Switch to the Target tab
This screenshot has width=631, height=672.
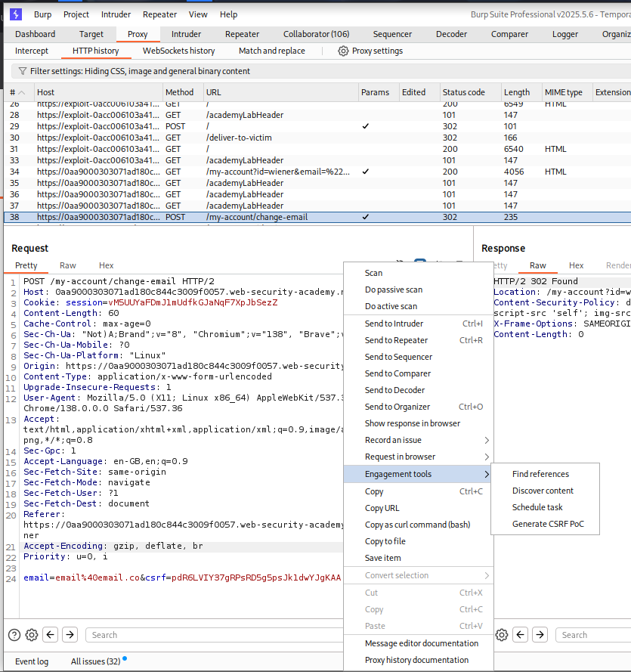91,34
